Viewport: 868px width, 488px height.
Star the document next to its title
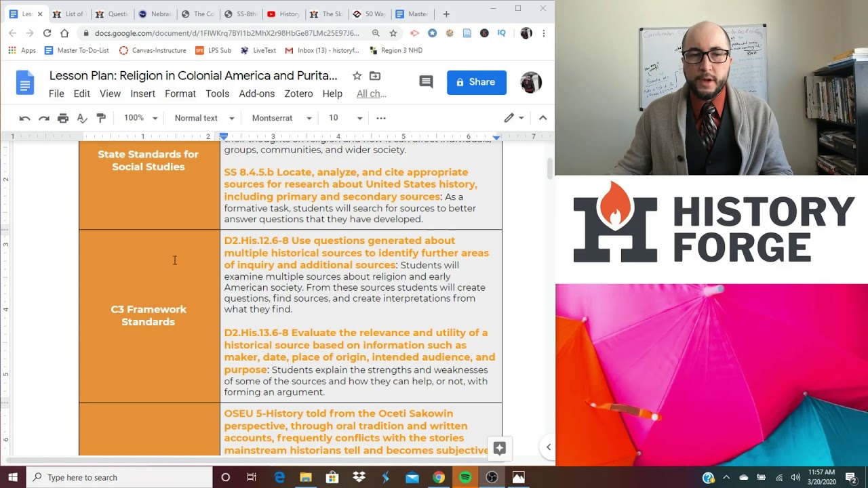coord(357,76)
